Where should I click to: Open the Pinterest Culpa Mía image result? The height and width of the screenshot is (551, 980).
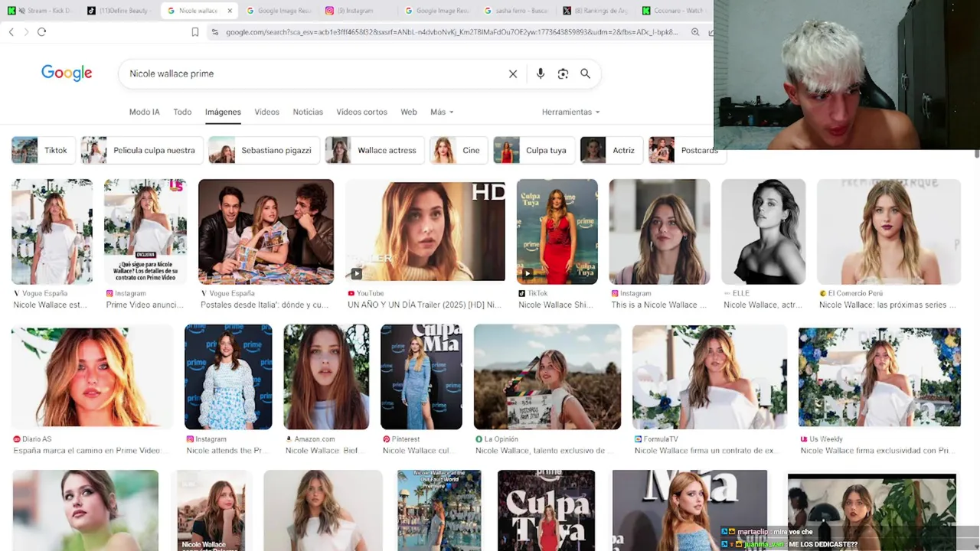point(421,377)
